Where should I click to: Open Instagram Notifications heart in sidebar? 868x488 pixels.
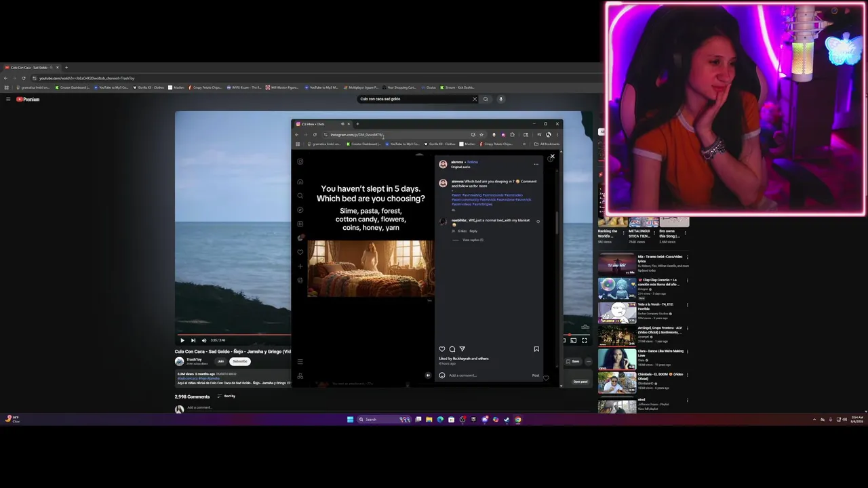pyautogui.click(x=300, y=252)
